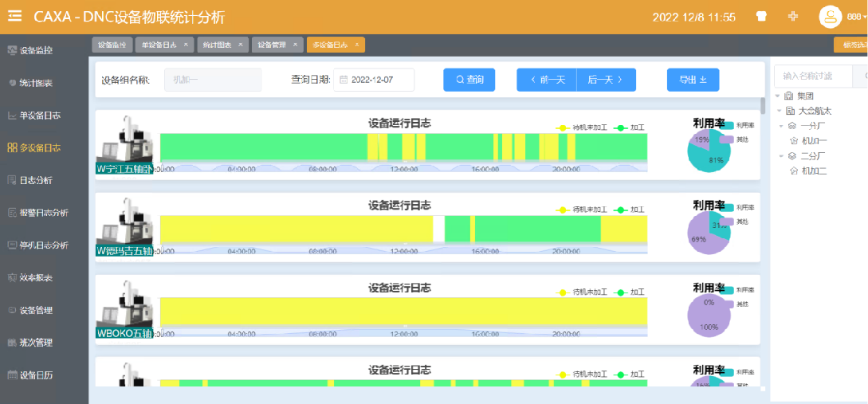Screen dimensions: 868x404
Task: Click the 设备日历 sidebar calendar icon
Action: click(12, 375)
